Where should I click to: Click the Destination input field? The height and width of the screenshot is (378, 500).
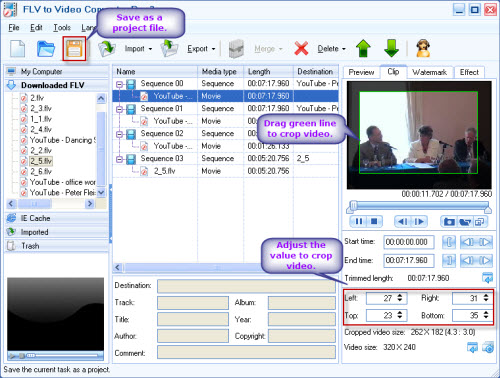coord(246,286)
